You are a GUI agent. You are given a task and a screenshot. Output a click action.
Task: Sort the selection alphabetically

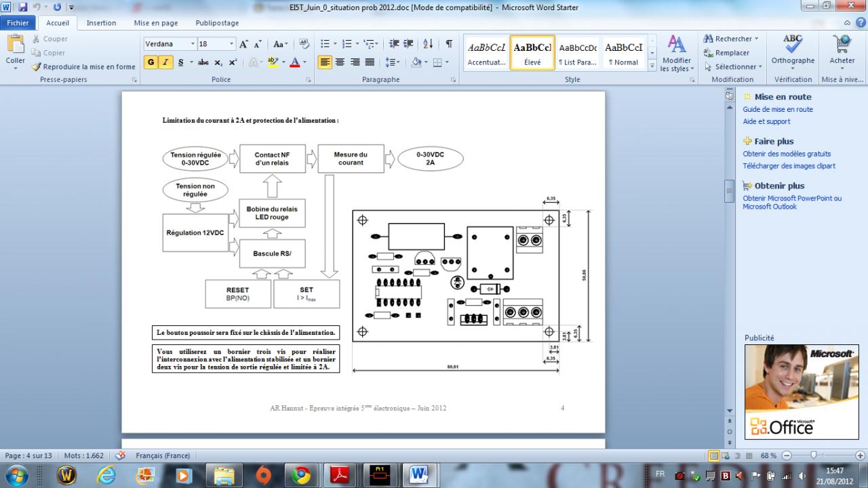428,44
